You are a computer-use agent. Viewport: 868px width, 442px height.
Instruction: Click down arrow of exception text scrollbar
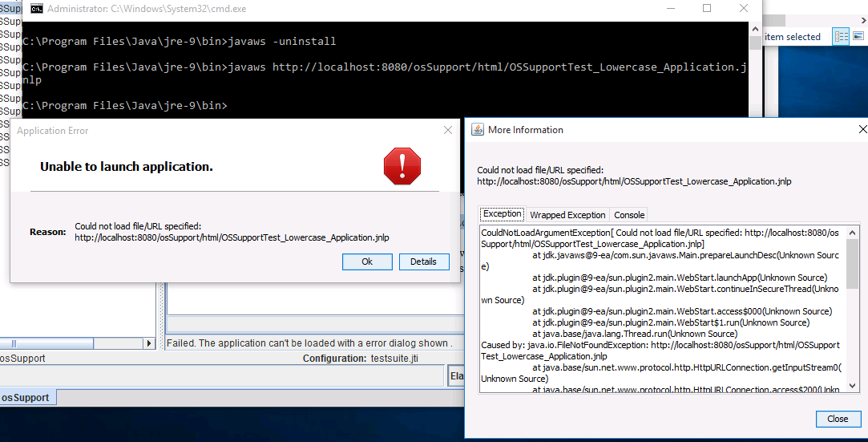tap(853, 386)
